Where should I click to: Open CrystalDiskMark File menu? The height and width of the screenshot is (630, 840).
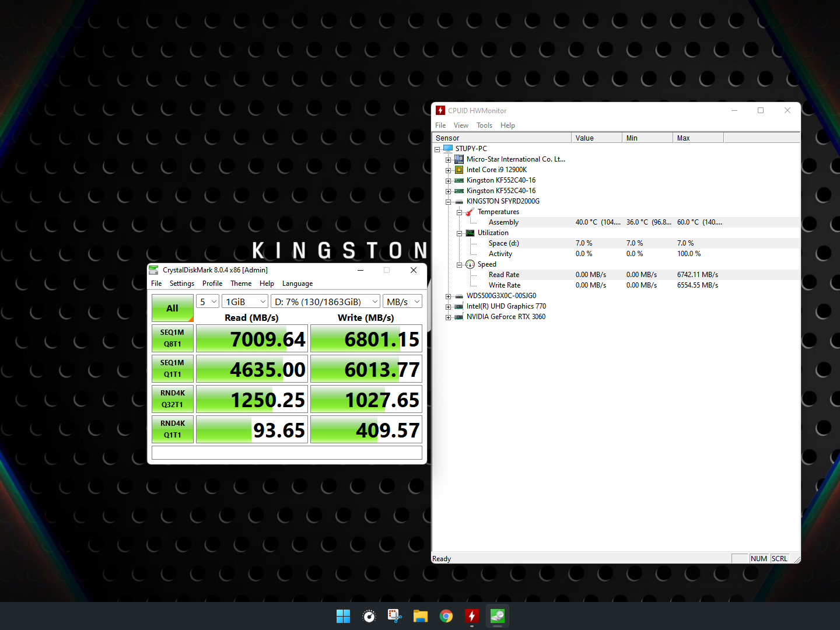pos(156,283)
